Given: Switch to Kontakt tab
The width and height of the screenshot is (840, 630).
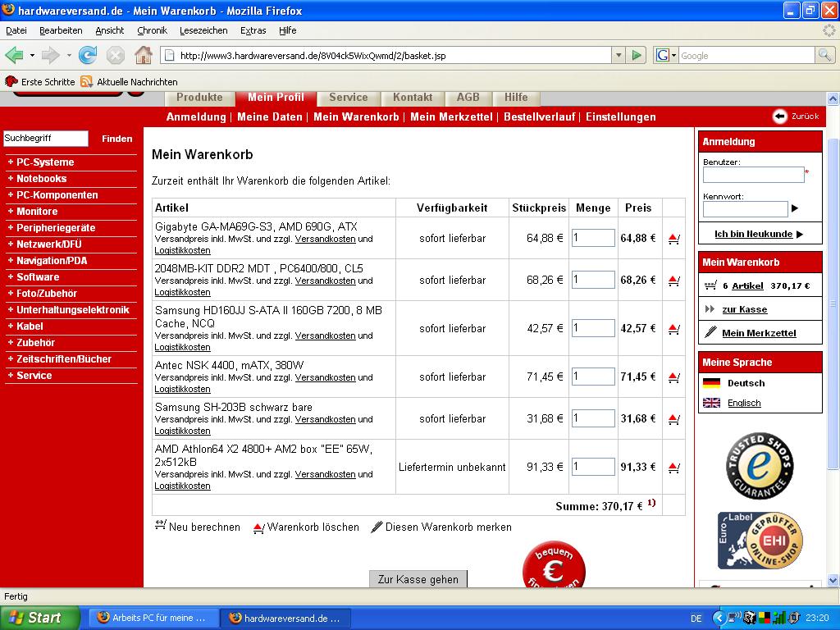Looking at the screenshot, I should point(413,98).
